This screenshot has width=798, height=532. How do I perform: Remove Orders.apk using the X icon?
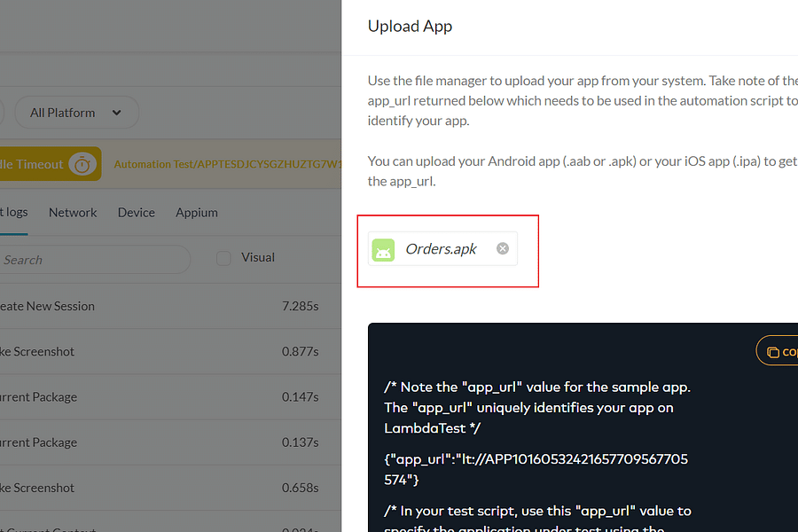502,249
